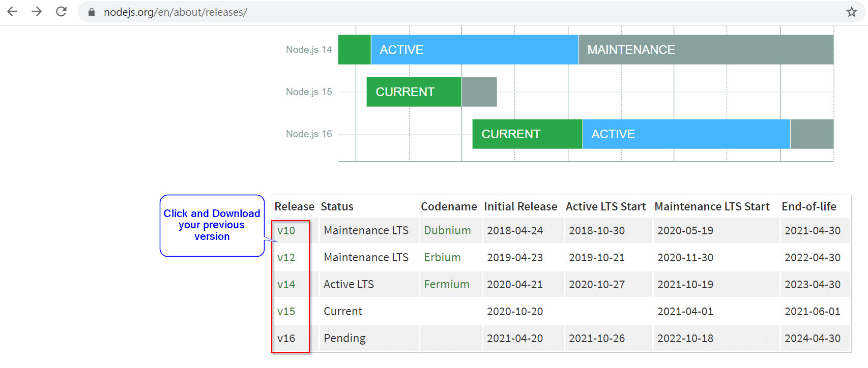
Task: Click the Node.js 14 chart label
Action: click(x=309, y=50)
